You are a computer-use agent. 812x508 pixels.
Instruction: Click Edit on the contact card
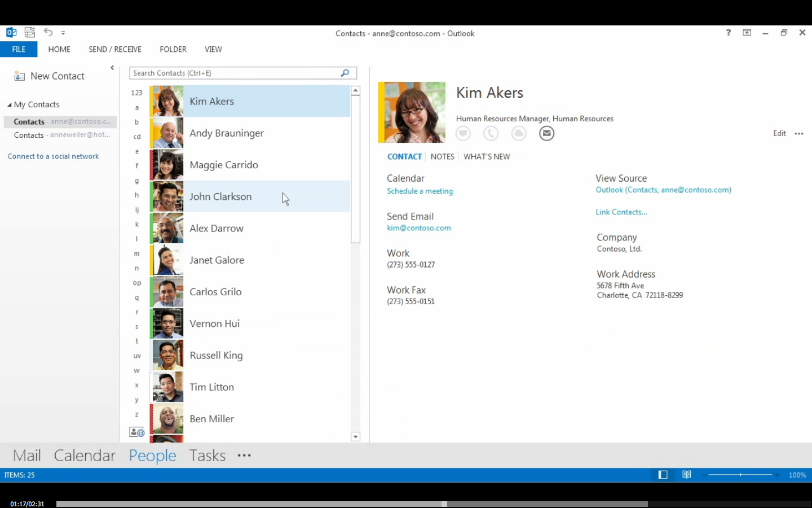pyautogui.click(x=779, y=133)
